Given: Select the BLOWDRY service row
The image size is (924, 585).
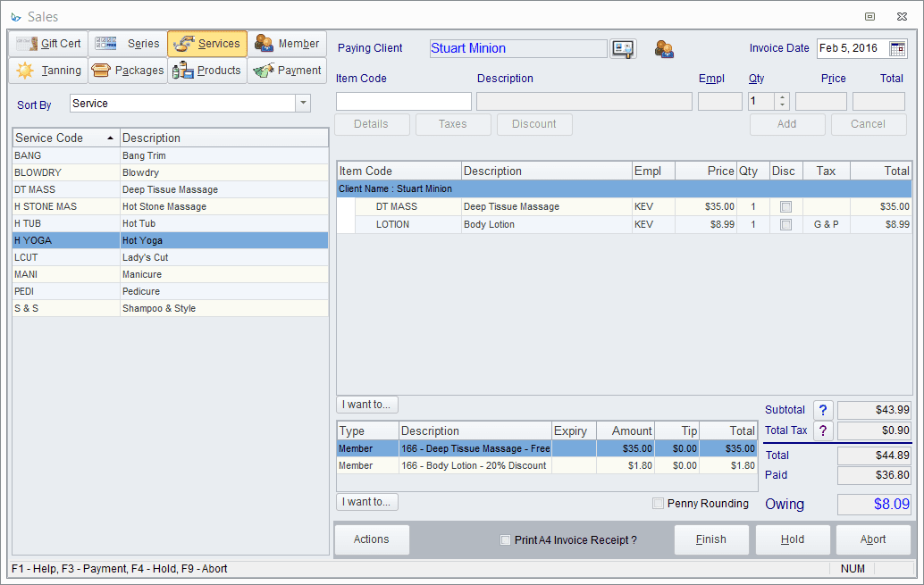Looking at the screenshot, I should coord(171,172).
